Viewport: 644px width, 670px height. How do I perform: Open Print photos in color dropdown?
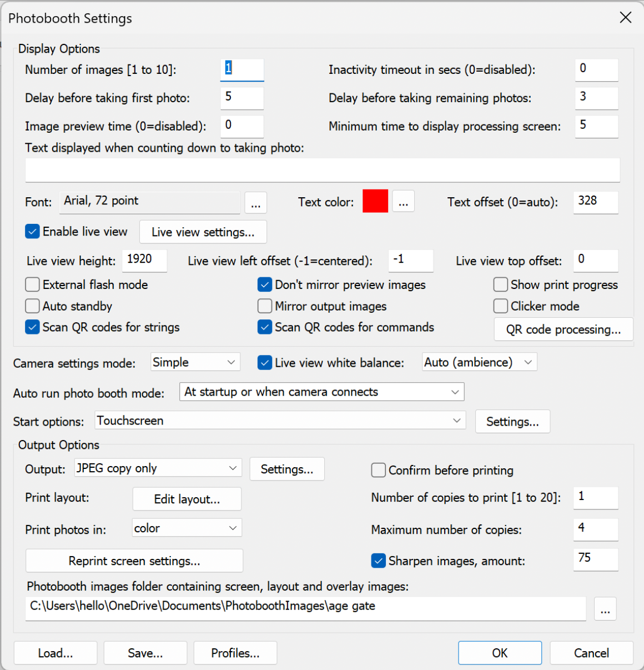(x=187, y=528)
